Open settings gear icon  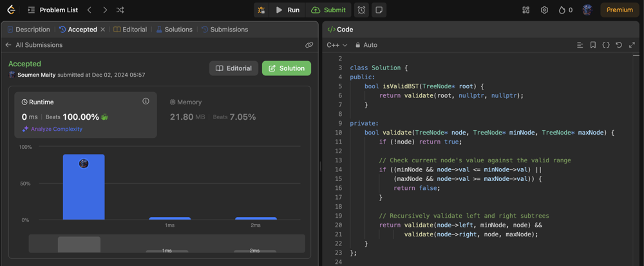(544, 10)
